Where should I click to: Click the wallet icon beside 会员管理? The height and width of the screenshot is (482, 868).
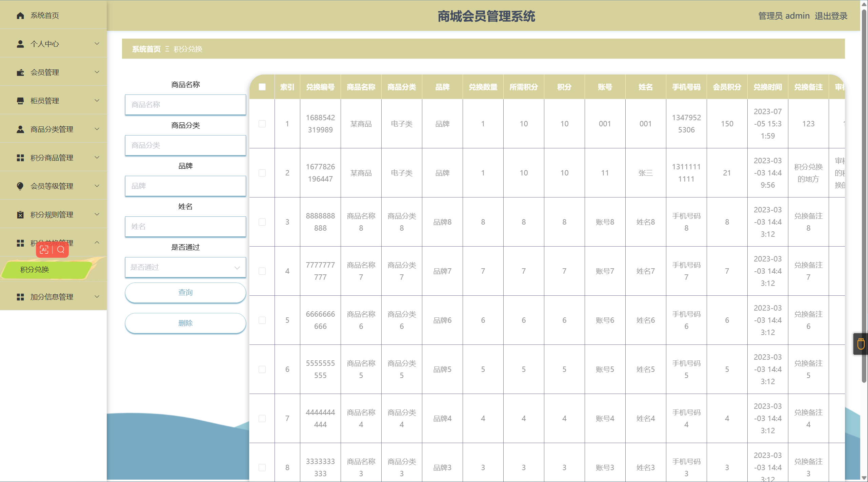click(x=20, y=72)
